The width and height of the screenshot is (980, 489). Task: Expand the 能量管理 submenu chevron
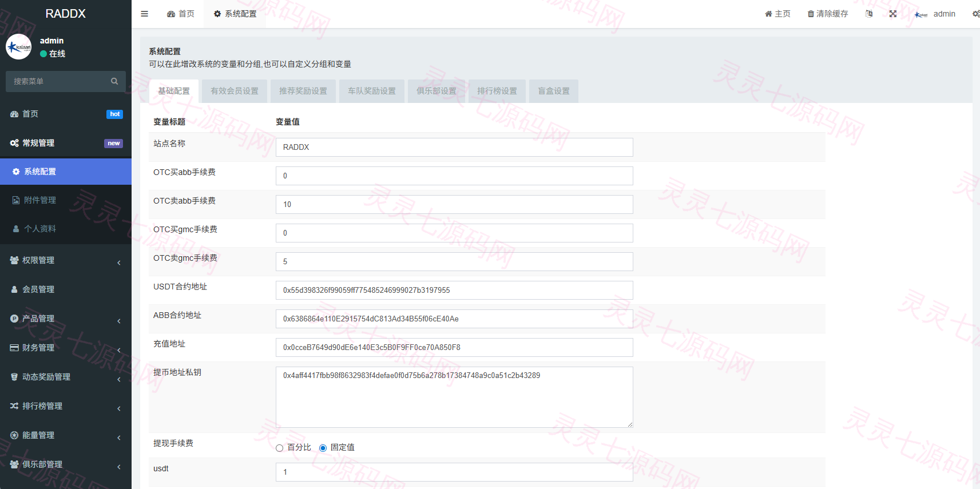119,438
